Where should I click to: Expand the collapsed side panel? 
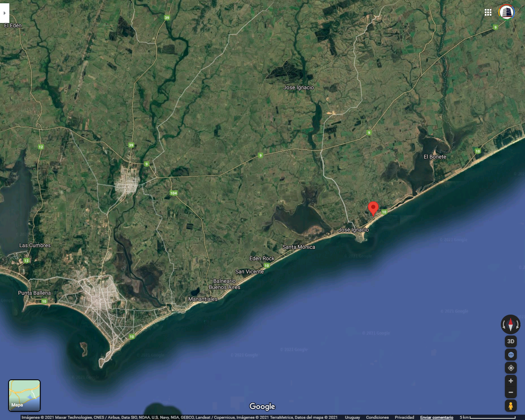coord(4,13)
